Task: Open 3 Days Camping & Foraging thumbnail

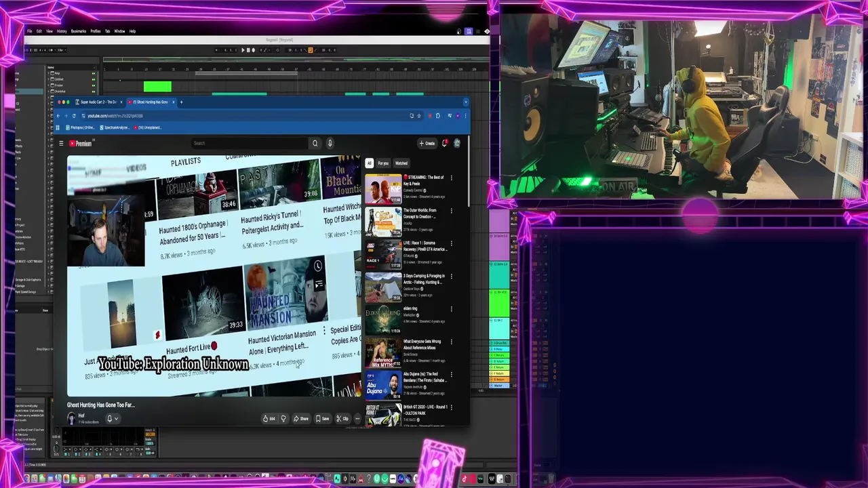Action: click(383, 287)
